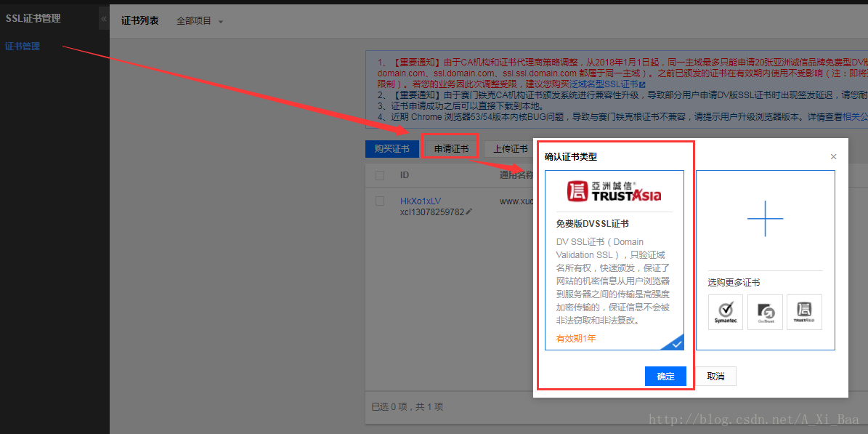The image size is (868, 434).
Task: Toggle the select-all checkbox in table header
Action: coord(380,175)
